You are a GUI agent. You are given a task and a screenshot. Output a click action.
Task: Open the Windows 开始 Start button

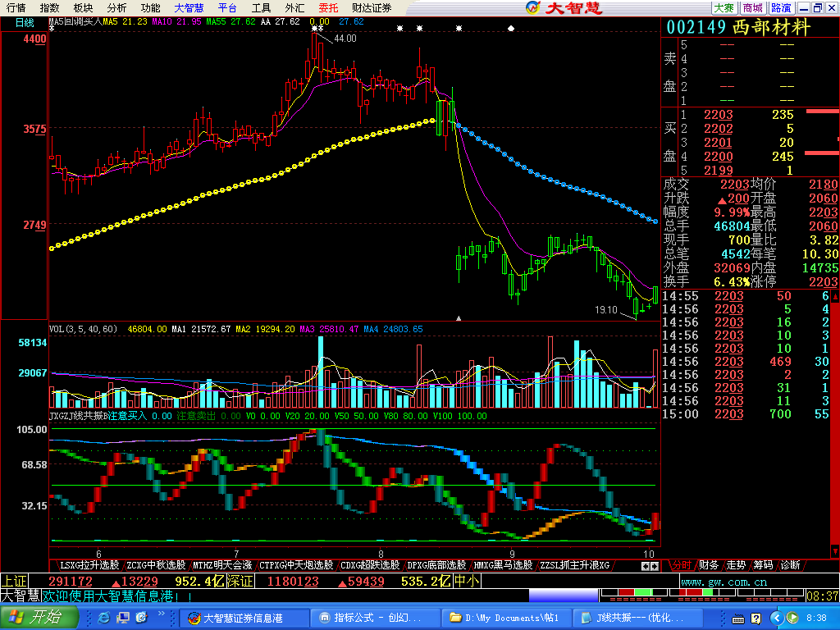click(39, 617)
